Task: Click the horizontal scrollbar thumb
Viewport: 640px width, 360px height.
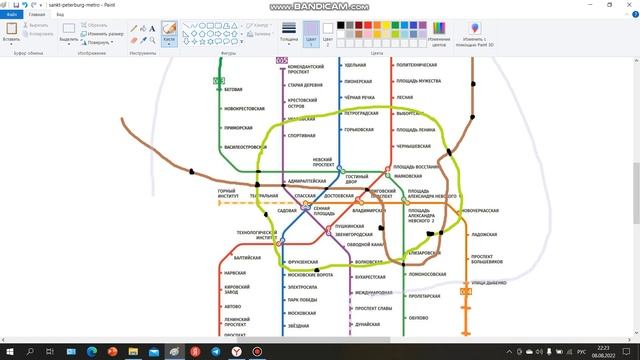Action: [x=313, y=340]
